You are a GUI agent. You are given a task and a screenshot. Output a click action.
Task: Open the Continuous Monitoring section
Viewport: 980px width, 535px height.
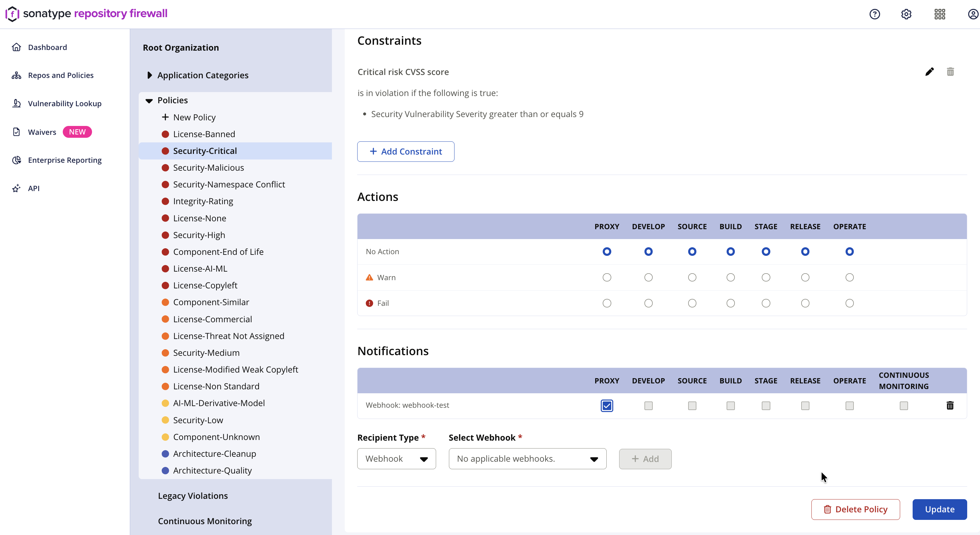pyautogui.click(x=205, y=521)
